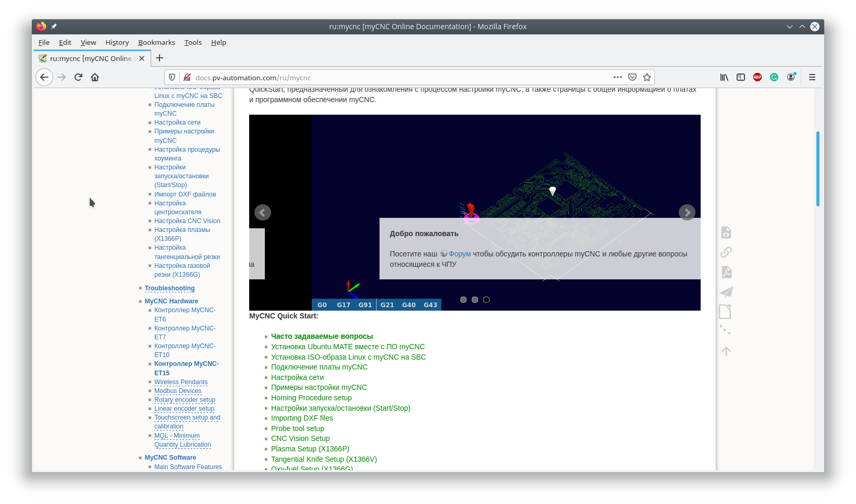Image resolution: width=856 pixels, height=504 pixels.
Task: Click the page's vertical scrollbar thumb
Action: (x=818, y=169)
